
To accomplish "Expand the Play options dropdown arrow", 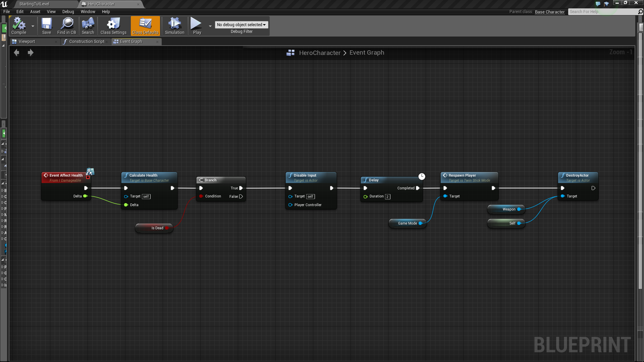I will (210, 26).
